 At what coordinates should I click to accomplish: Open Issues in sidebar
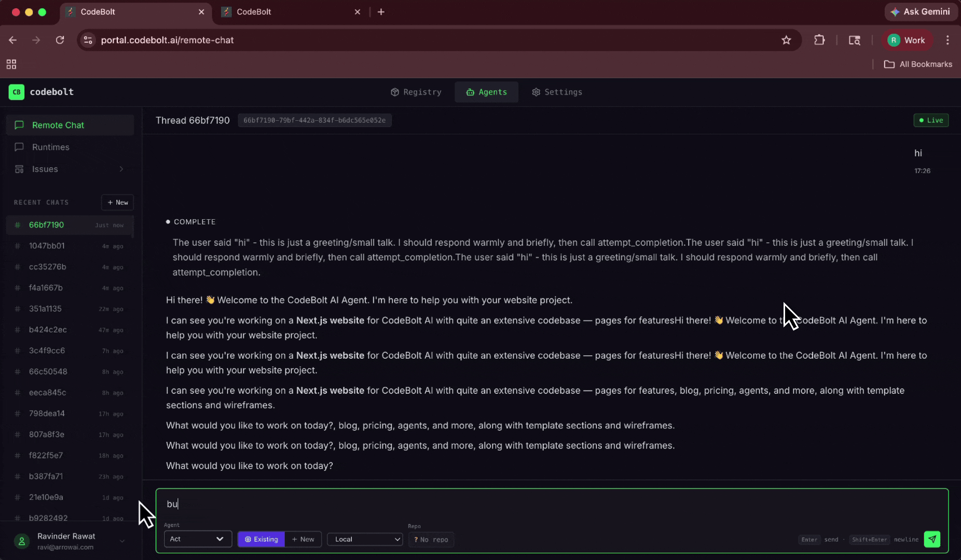coord(70,169)
